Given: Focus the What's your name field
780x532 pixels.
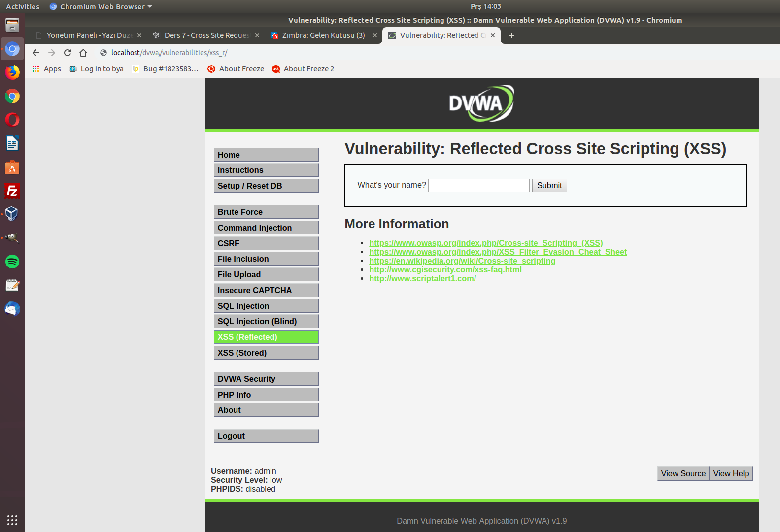Looking at the screenshot, I should [x=479, y=185].
